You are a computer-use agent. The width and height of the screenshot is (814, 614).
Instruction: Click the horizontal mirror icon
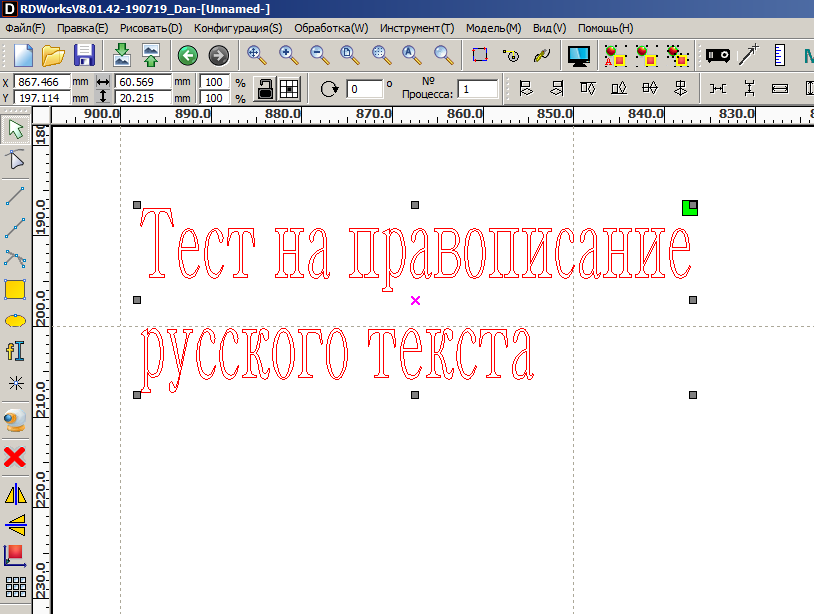[14, 492]
